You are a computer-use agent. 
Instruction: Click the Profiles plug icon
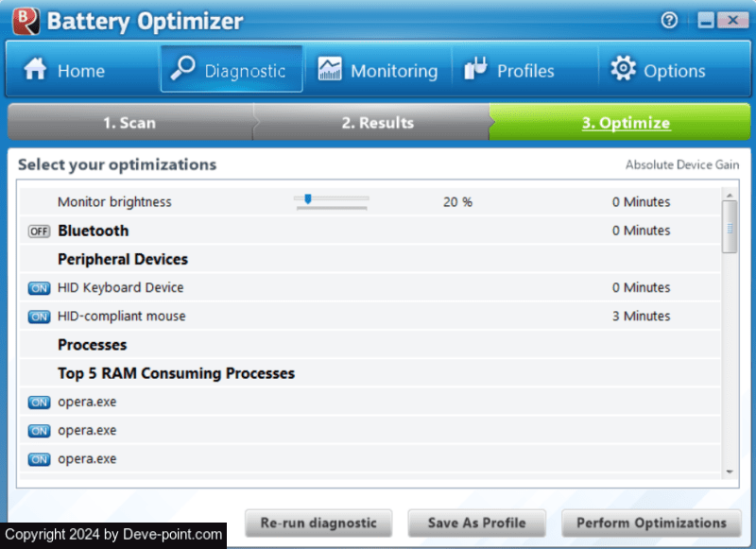click(475, 70)
